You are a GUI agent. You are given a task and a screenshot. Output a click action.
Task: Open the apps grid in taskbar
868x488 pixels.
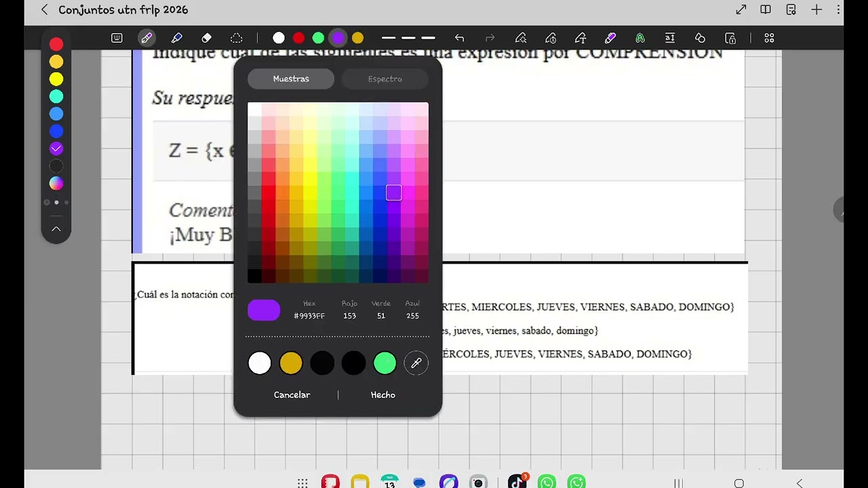click(x=302, y=483)
